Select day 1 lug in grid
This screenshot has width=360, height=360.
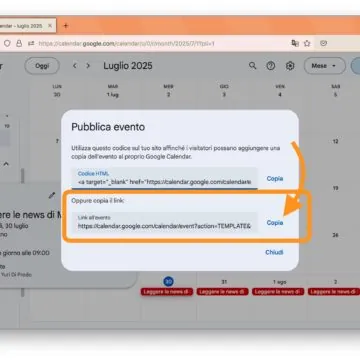click(x=113, y=95)
